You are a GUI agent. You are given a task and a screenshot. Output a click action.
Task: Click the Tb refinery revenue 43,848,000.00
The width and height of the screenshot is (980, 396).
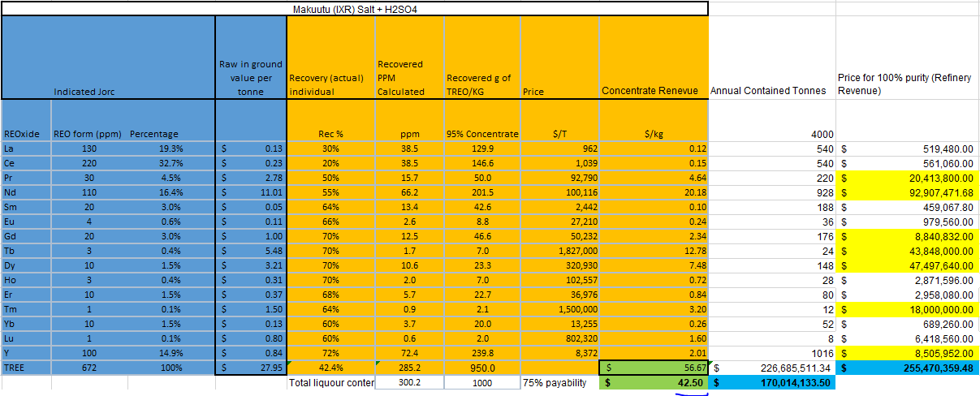[x=906, y=252]
